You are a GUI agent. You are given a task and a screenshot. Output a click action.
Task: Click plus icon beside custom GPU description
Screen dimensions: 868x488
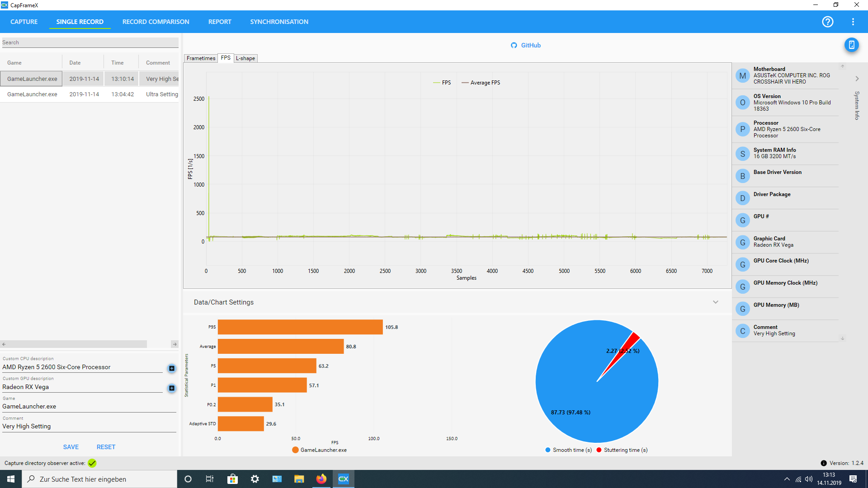point(172,388)
